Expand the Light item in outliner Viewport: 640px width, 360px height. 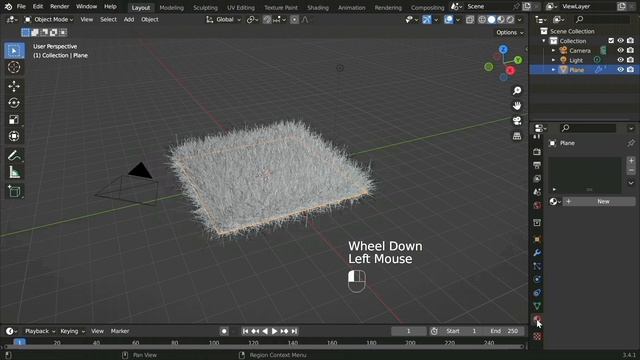553,60
